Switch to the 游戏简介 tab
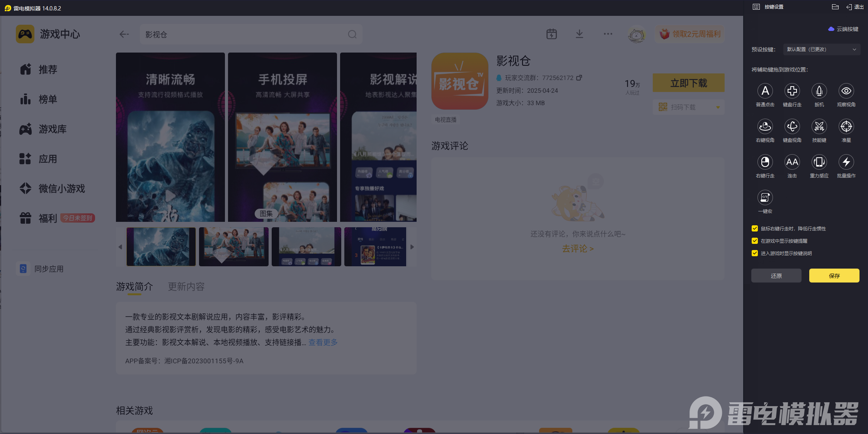This screenshot has height=434, width=868. tap(134, 287)
